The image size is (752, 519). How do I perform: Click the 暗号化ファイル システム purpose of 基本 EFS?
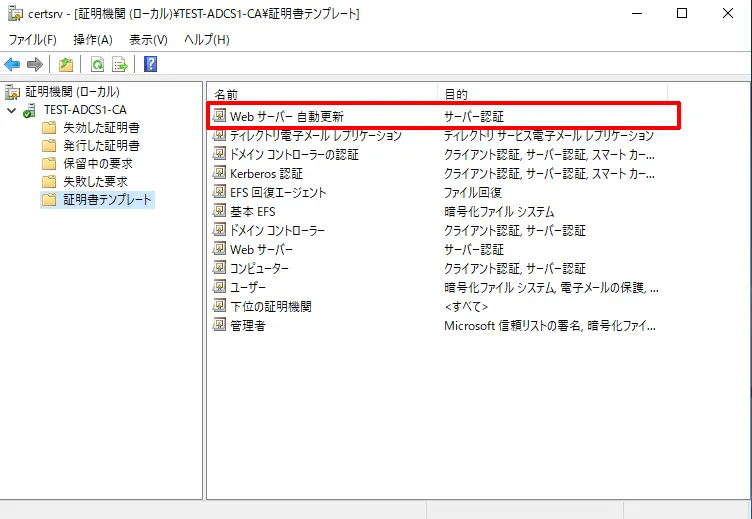coord(499,212)
